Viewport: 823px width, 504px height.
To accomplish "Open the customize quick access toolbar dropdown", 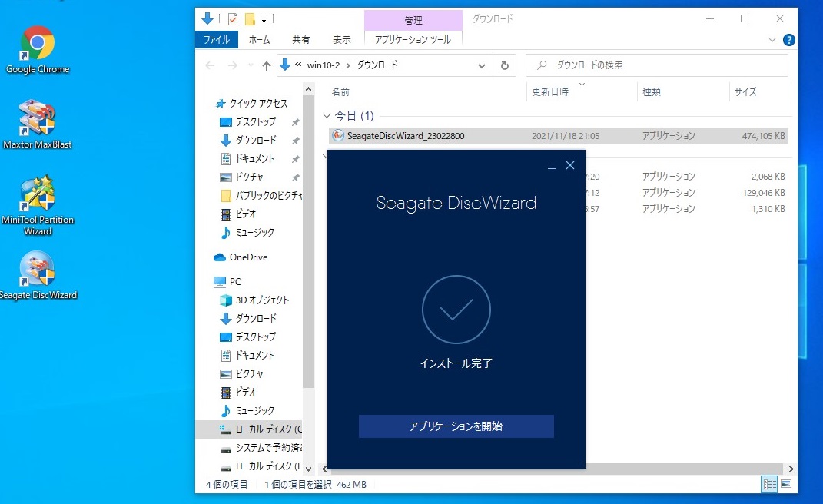I will tap(264, 20).
